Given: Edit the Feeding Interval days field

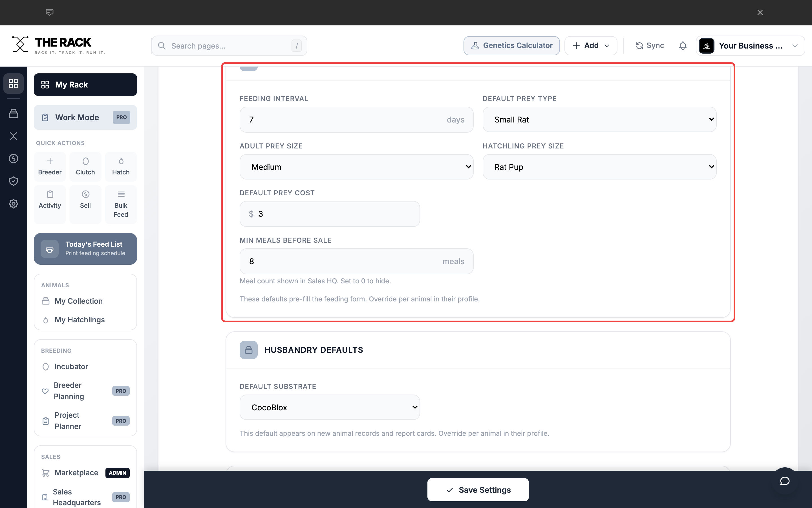Looking at the screenshot, I should point(356,120).
